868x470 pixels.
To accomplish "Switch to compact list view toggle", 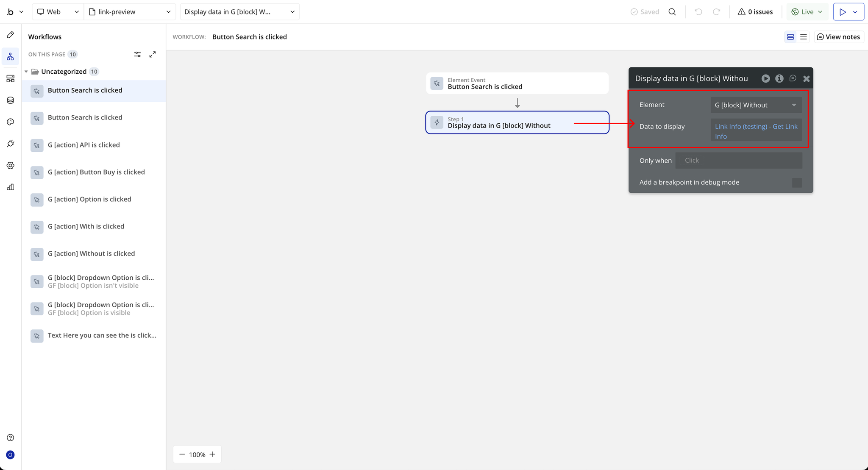I will [803, 37].
